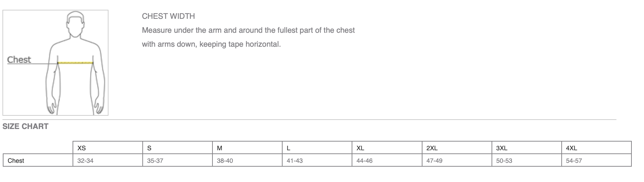Select the 2XL size column header

click(457, 148)
